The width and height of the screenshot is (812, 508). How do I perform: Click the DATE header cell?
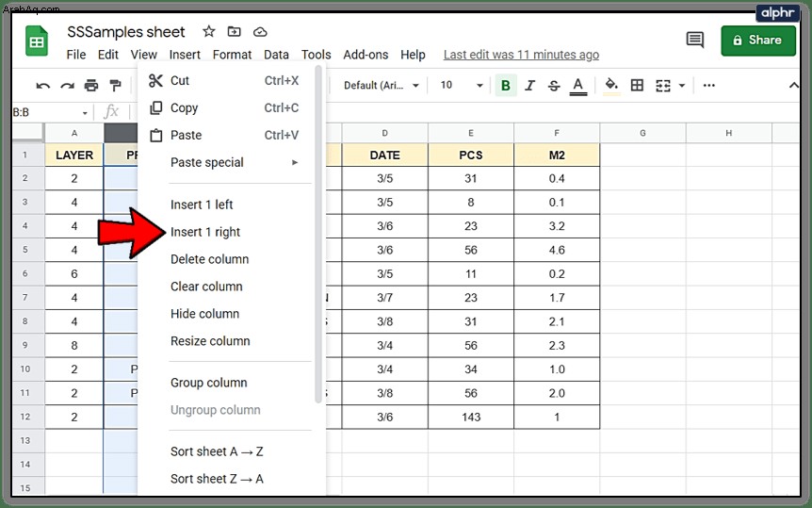coord(384,155)
